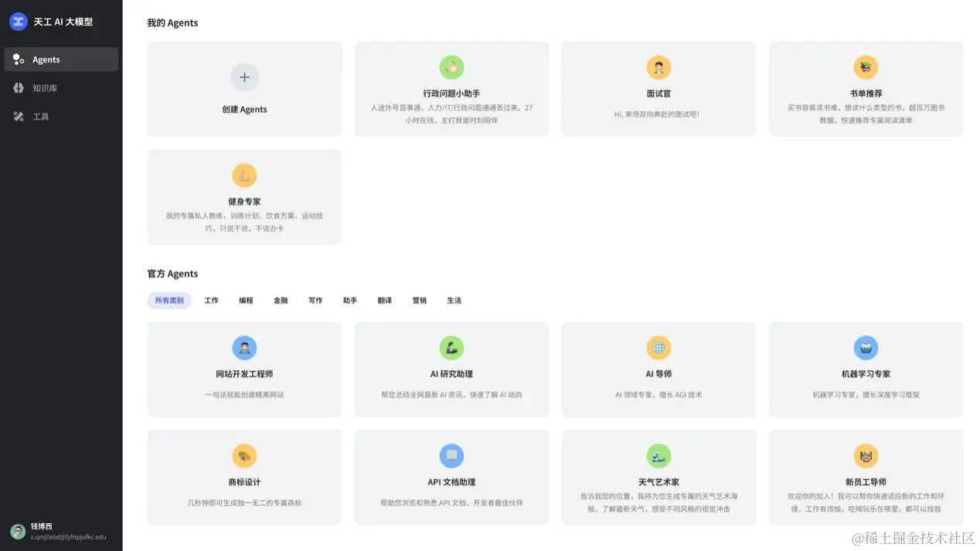Viewport: 980px width, 551px height.
Task: Click the API 文档助理 document icon
Action: coord(452,456)
